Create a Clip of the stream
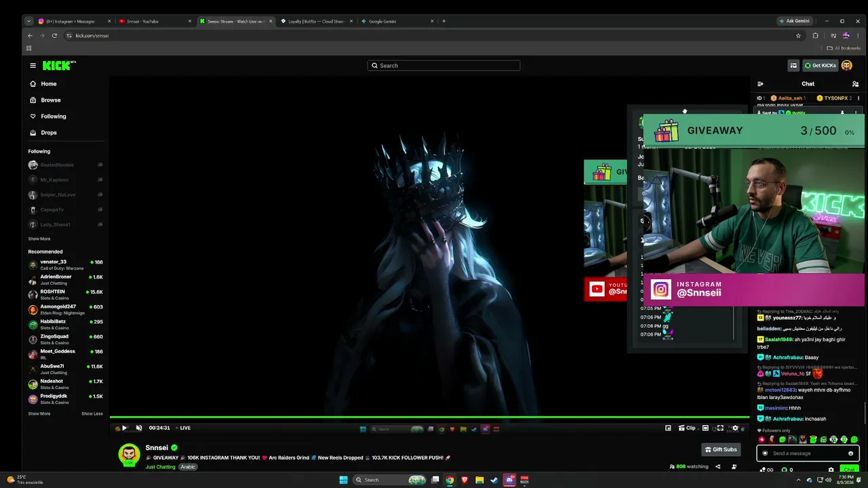The width and height of the screenshot is (868, 488). click(x=687, y=428)
